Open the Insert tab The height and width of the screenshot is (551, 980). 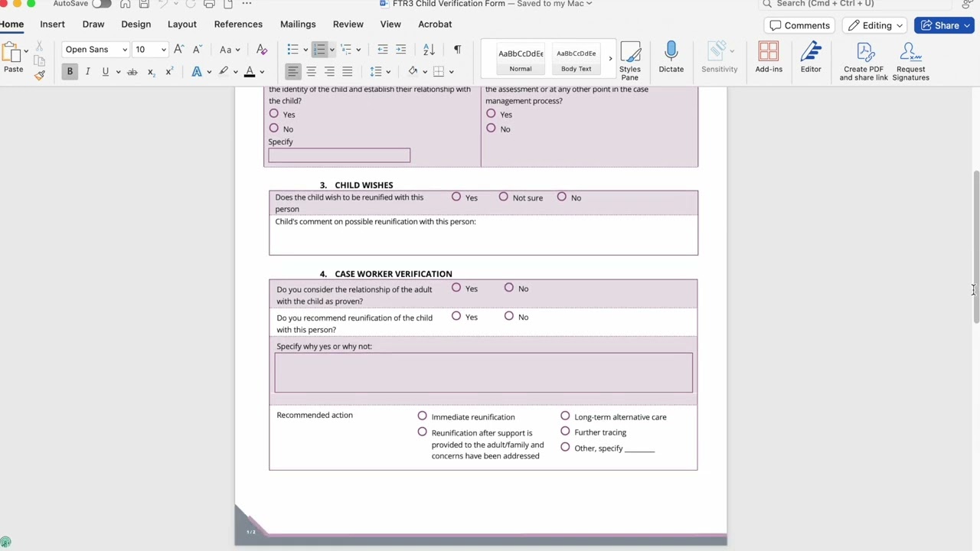coord(52,24)
